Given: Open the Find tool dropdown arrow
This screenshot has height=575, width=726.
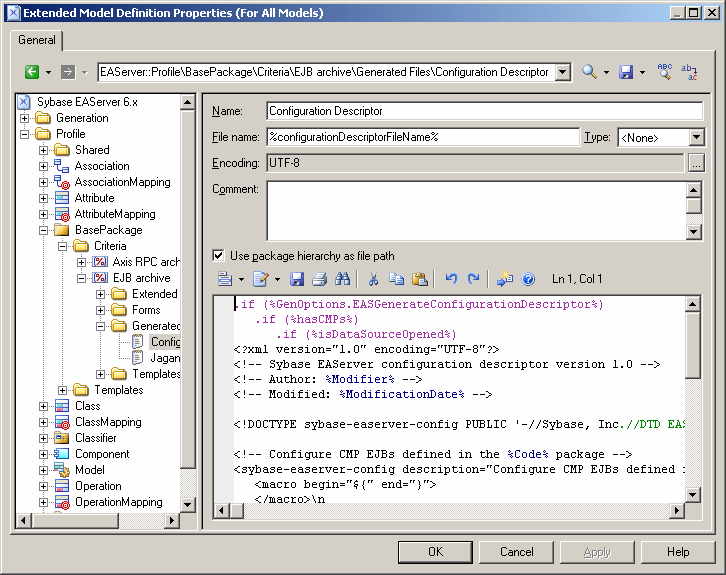Looking at the screenshot, I should click(606, 72).
